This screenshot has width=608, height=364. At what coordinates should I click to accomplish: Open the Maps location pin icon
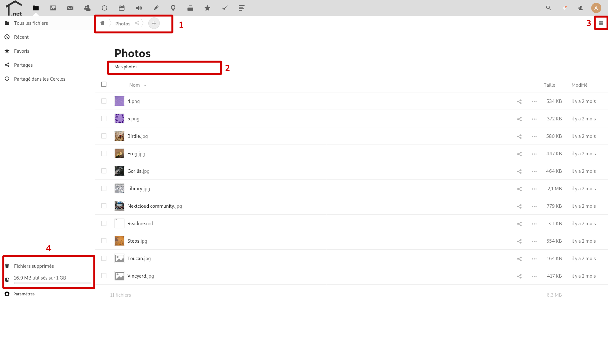coord(173,8)
